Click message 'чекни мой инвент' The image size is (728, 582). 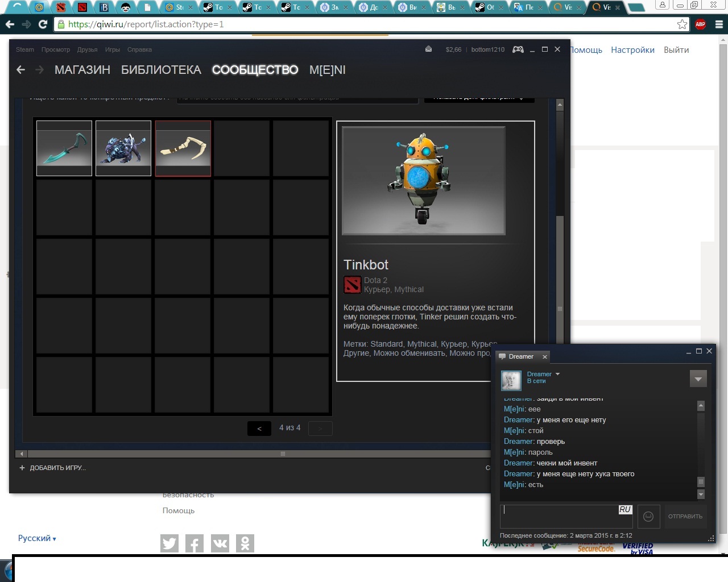[567, 463]
